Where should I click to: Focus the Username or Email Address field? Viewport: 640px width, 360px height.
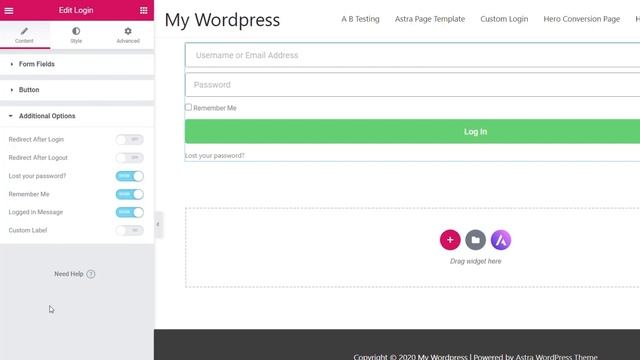click(412, 55)
